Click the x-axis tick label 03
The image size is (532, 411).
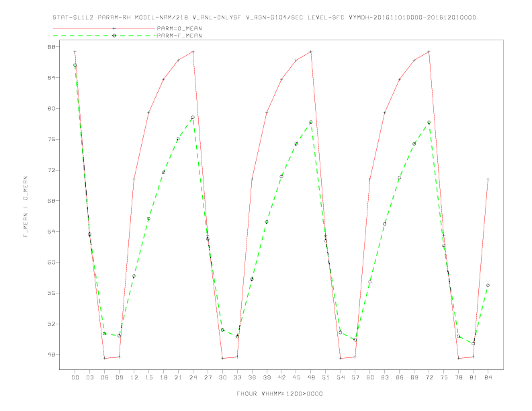pyautogui.click(x=89, y=377)
